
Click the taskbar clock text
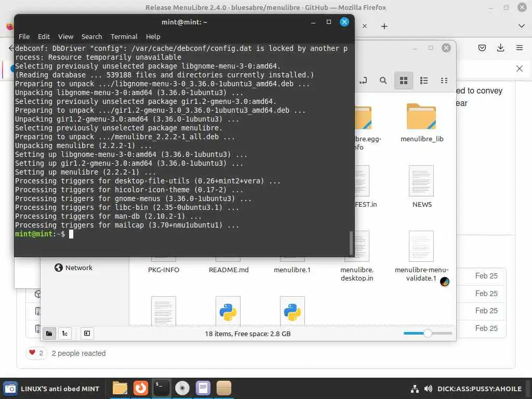[480, 389]
